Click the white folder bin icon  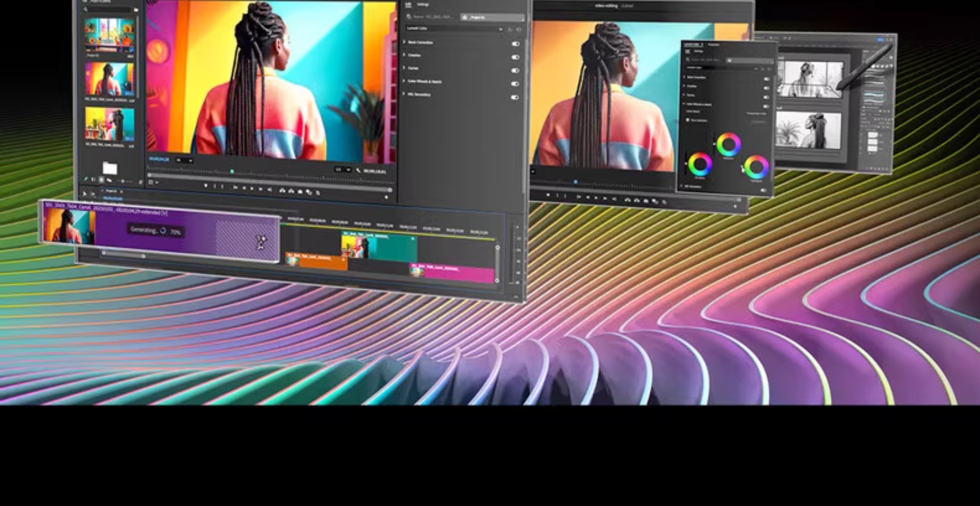110,168
